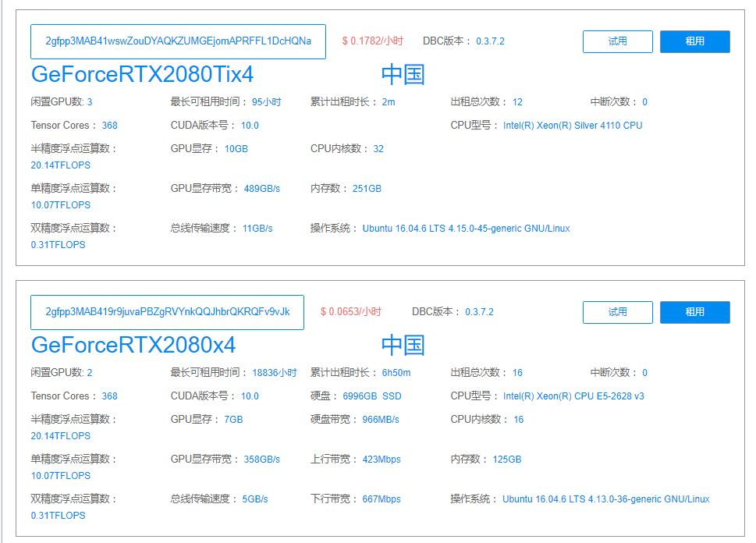Click GPU显存 7GB value

pyautogui.click(x=233, y=419)
